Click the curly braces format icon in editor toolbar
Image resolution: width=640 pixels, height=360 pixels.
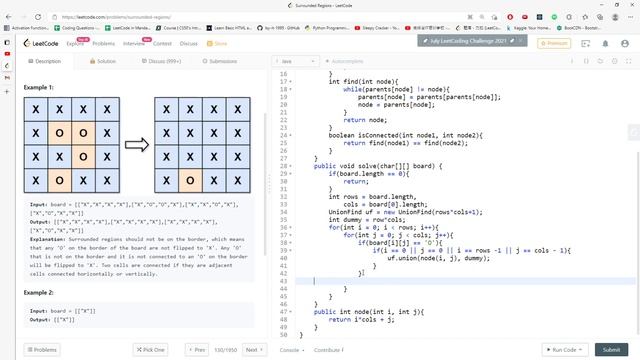pyautogui.click(x=586, y=61)
